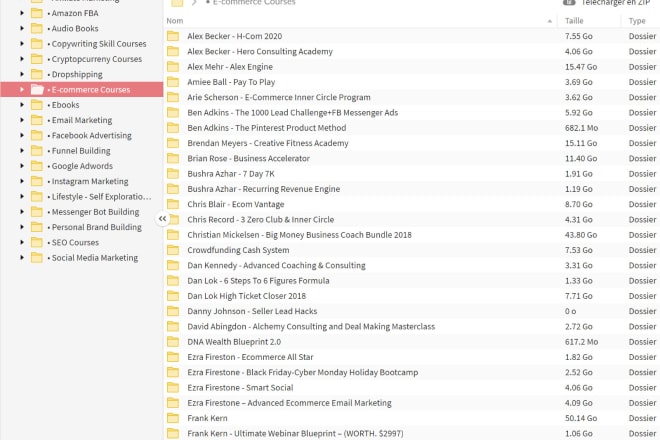Open Ben Adkins - The 1000 Lead Challenge+FB Messenger Ads
The height and width of the screenshot is (440, 660).
click(x=293, y=113)
